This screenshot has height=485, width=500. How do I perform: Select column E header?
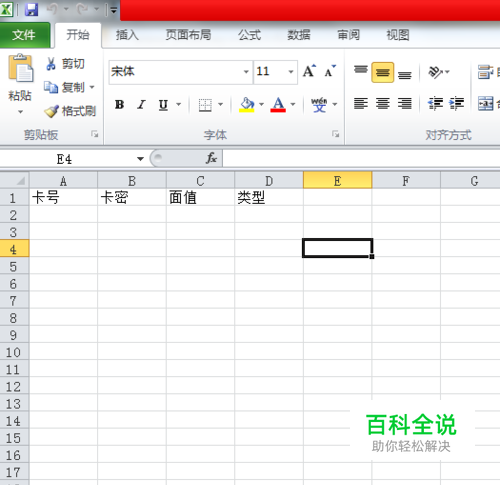pyautogui.click(x=337, y=180)
